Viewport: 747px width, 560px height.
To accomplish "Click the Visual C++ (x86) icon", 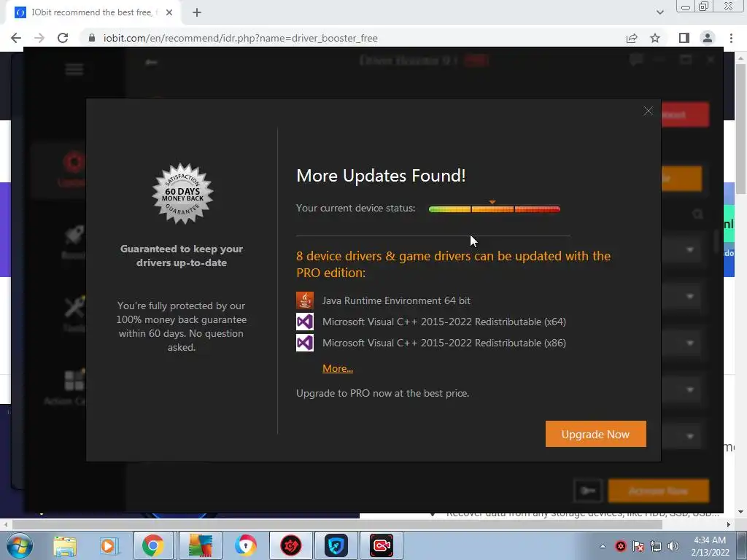I will 305,343.
